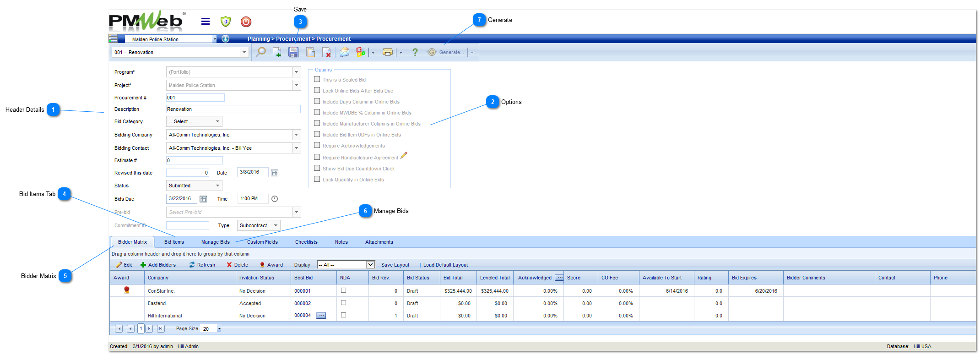This screenshot has height=355, width=980.
Task: Click the workflow shapes toolbar icon
Action: point(361,52)
